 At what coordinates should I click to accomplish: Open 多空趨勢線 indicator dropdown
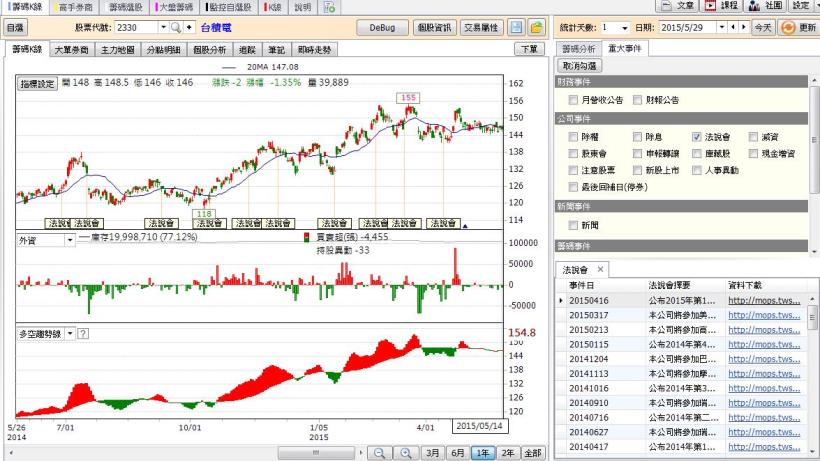click(70, 333)
